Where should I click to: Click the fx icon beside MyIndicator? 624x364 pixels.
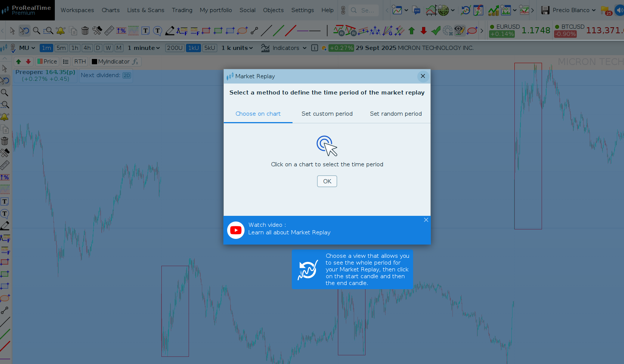pos(135,62)
